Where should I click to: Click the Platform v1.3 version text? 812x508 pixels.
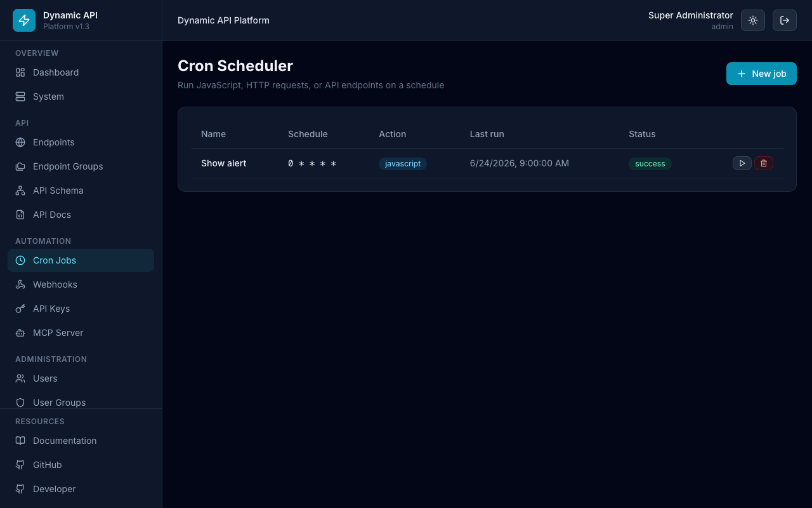[x=66, y=27]
